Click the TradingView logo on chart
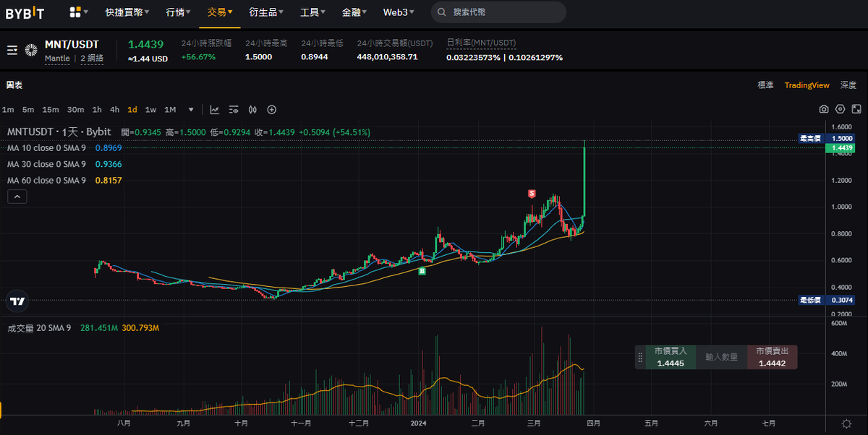This screenshot has height=435, width=868. pyautogui.click(x=18, y=301)
